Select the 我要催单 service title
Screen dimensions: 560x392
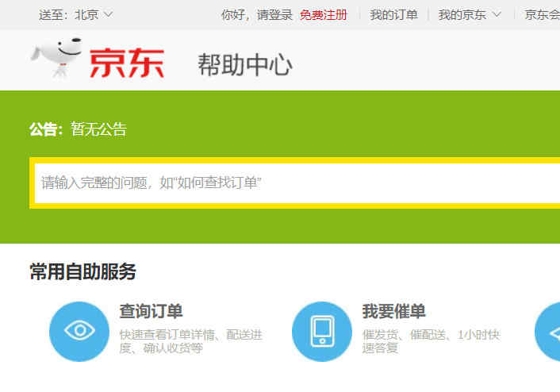(x=394, y=311)
